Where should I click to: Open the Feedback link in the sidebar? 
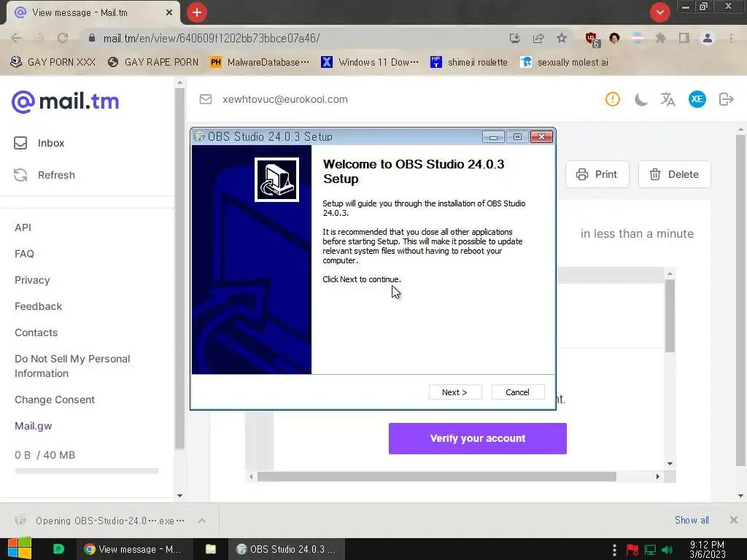click(38, 306)
